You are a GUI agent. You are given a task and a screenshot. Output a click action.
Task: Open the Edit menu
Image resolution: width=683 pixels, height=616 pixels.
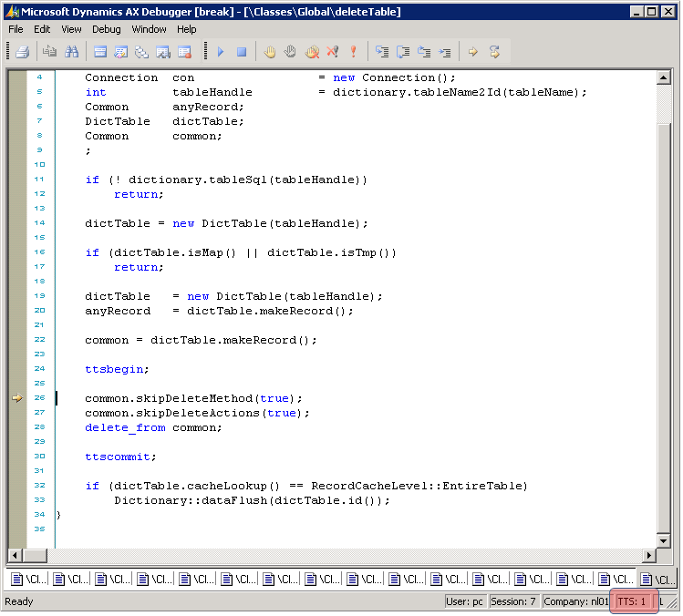coord(42,29)
